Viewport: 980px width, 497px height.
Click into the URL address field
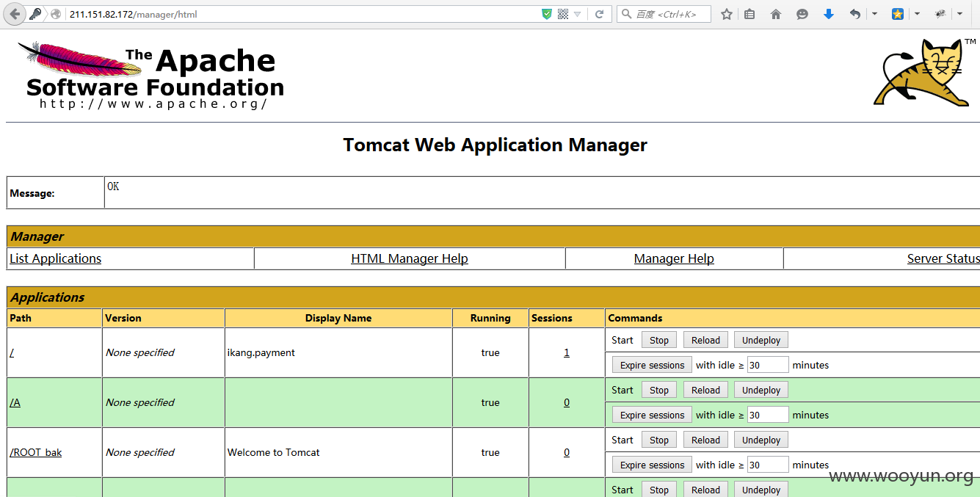click(301, 14)
